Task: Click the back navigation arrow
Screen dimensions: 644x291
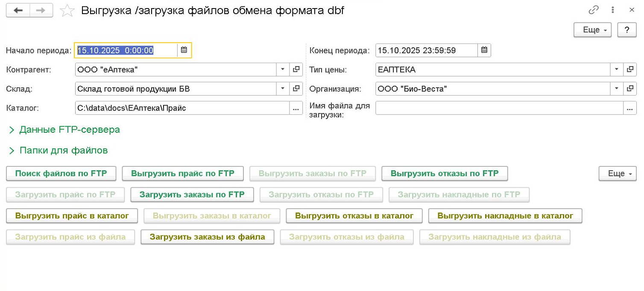Action: 18,11
